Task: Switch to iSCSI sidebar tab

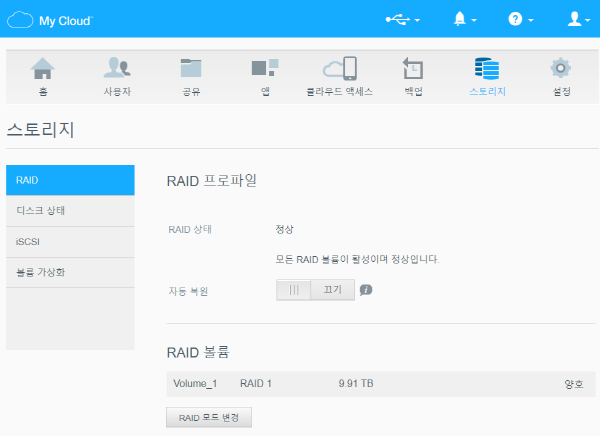Action: [x=70, y=242]
